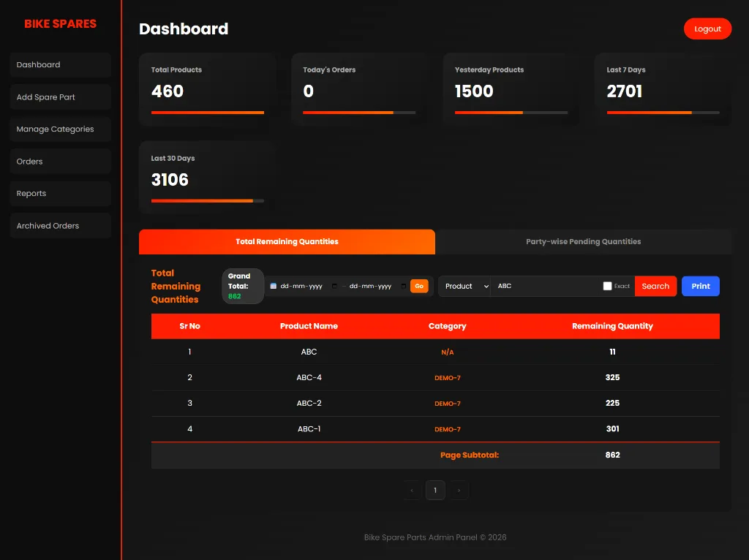Click the Sr No column header
The height and width of the screenshot is (560, 749).
(x=189, y=326)
